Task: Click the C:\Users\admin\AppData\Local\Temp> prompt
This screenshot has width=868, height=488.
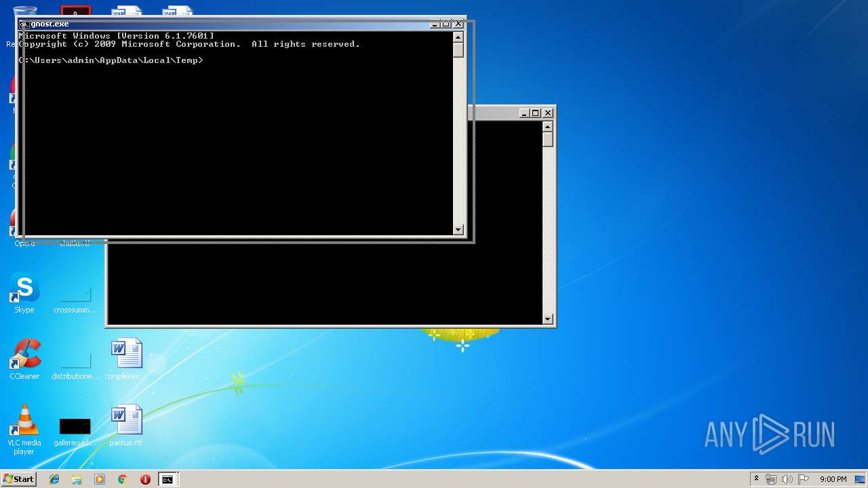Action: (111, 60)
